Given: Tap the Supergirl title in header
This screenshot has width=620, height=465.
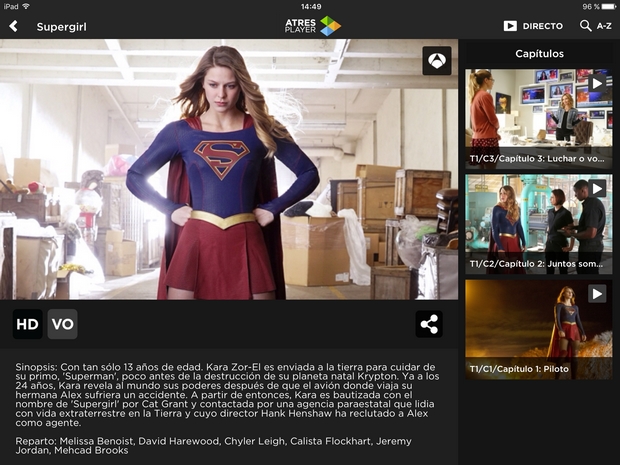Looking at the screenshot, I should (x=61, y=27).
